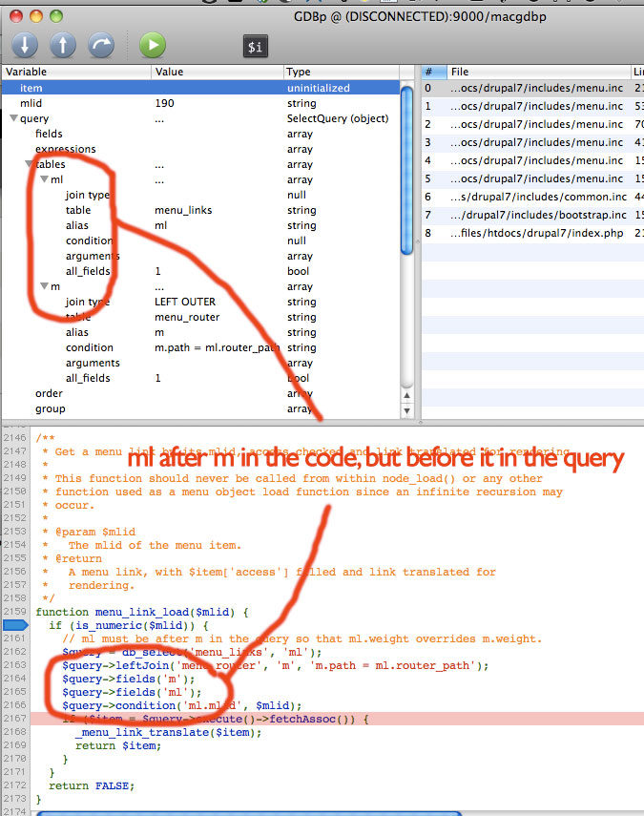Click the green zoom window button

pos(56,16)
